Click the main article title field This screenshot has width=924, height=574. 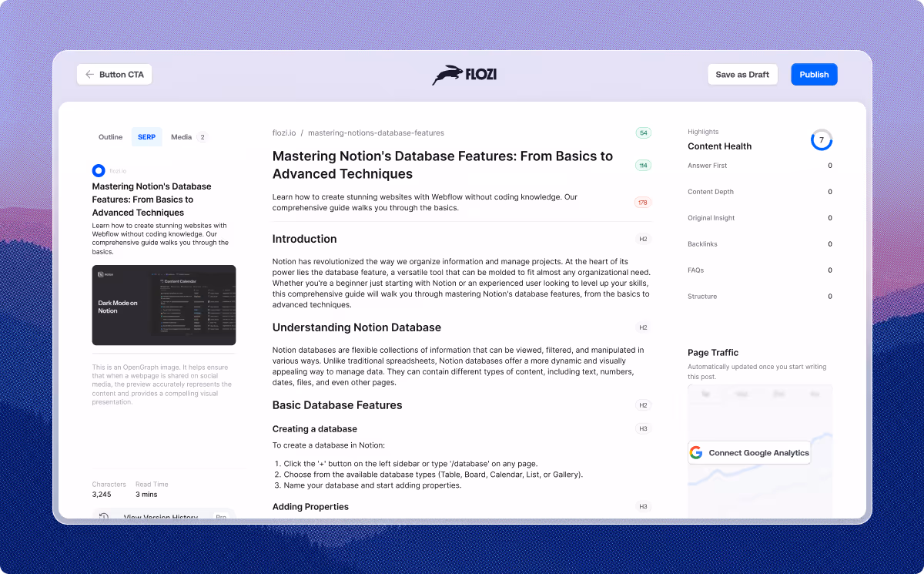443,165
